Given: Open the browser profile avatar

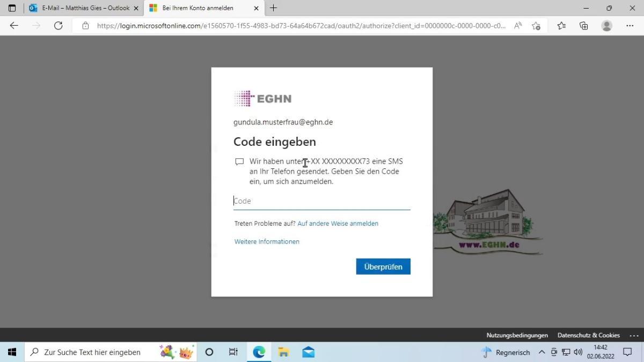Looking at the screenshot, I should click(607, 26).
